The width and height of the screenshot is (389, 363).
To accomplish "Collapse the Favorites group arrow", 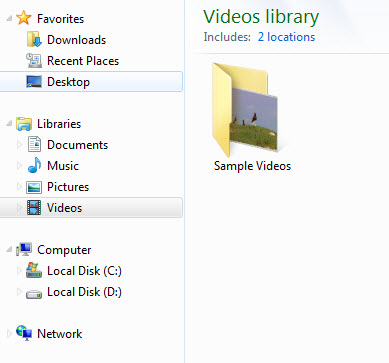I will [9, 18].
